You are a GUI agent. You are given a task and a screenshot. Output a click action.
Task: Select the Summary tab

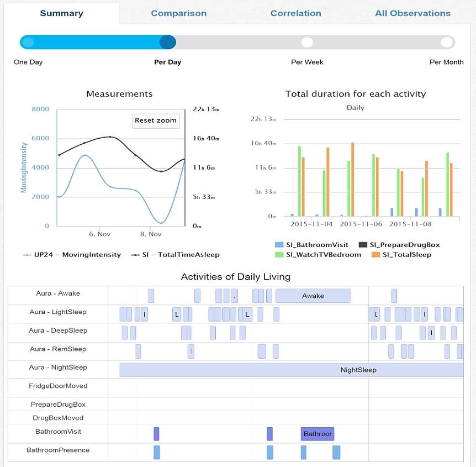(62, 13)
